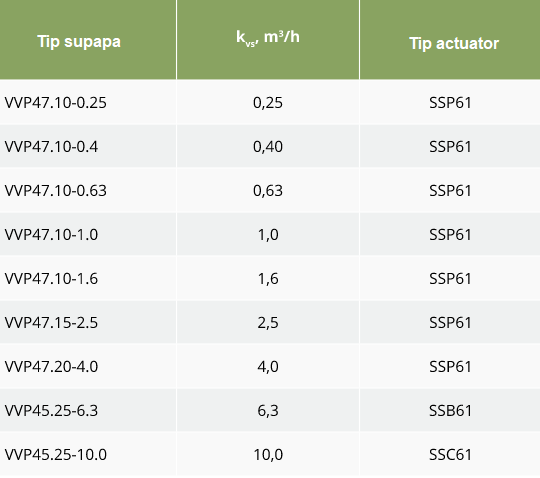Click the kvs value 6,3
Viewport: 540px width, 478px height.
(x=268, y=411)
